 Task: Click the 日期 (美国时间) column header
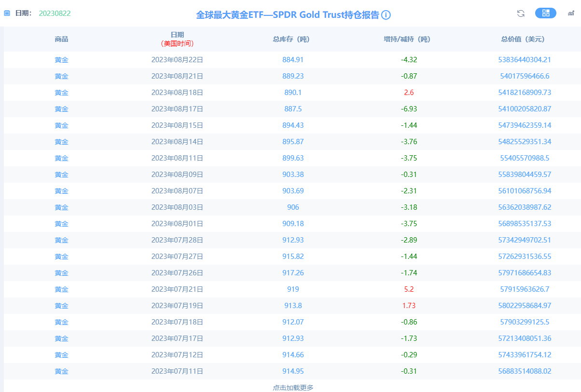tap(177, 39)
